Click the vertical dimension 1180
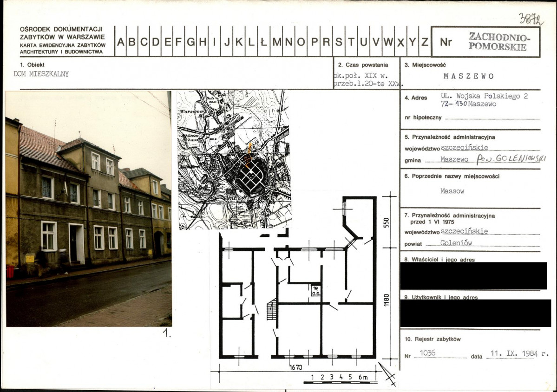 coord(387,301)
